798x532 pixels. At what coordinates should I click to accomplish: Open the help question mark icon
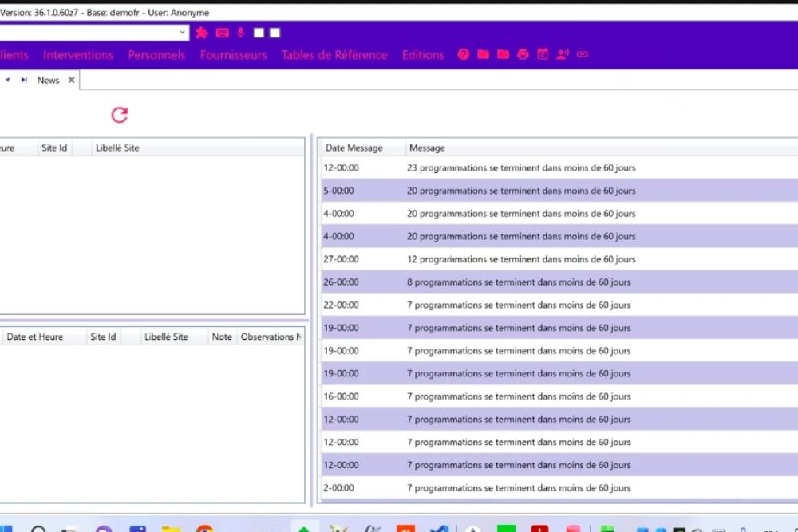point(463,54)
